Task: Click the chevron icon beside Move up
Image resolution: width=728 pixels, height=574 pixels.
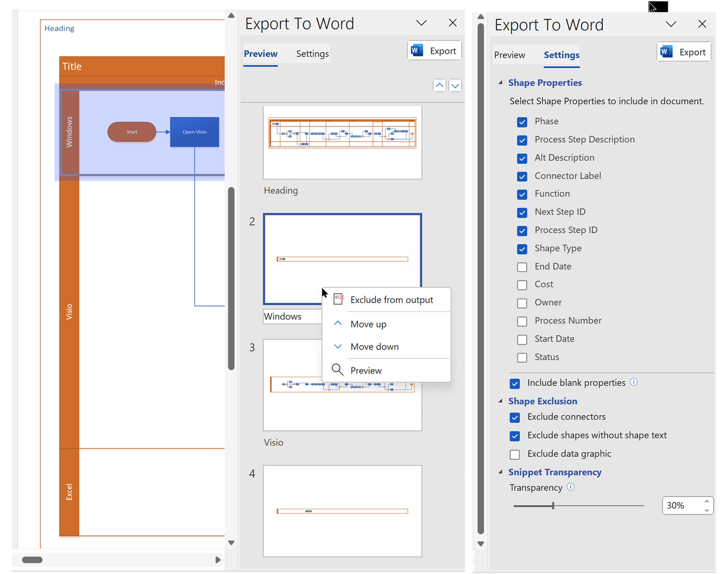Action: click(338, 323)
